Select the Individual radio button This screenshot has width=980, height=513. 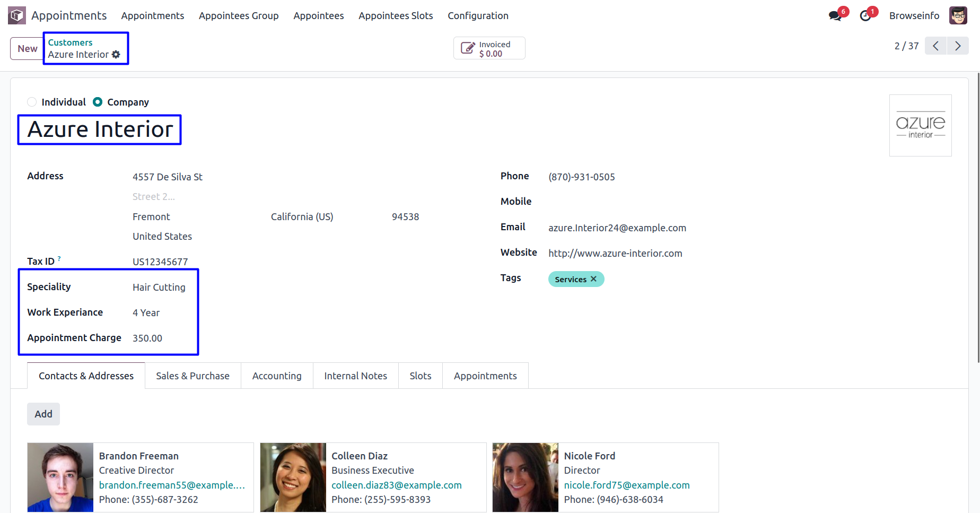tap(32, 102)
